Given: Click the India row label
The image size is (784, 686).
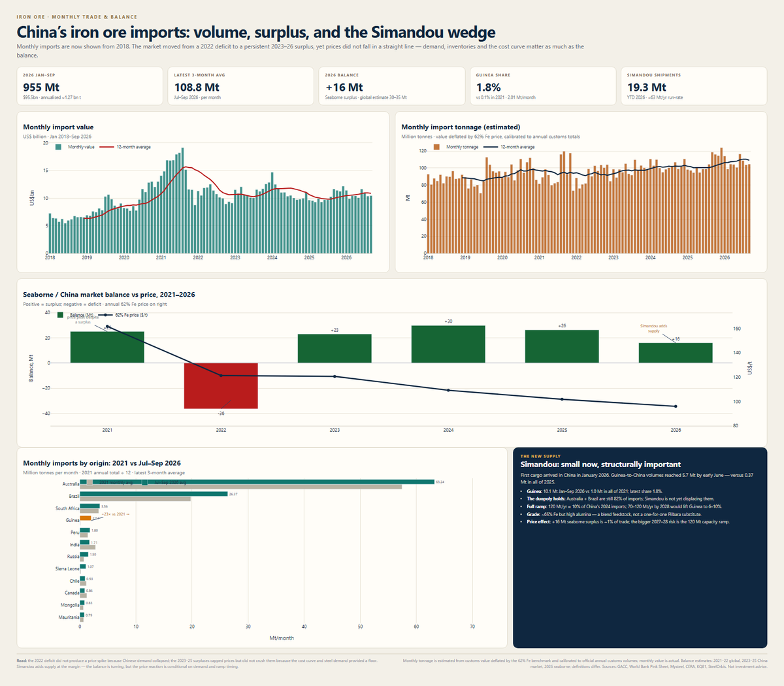Looking at the screenshot, I should click(x=74, y=545).
